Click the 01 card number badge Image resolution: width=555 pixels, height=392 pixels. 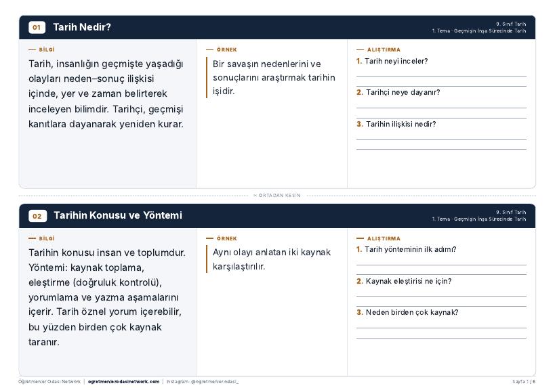click(37, 27)
